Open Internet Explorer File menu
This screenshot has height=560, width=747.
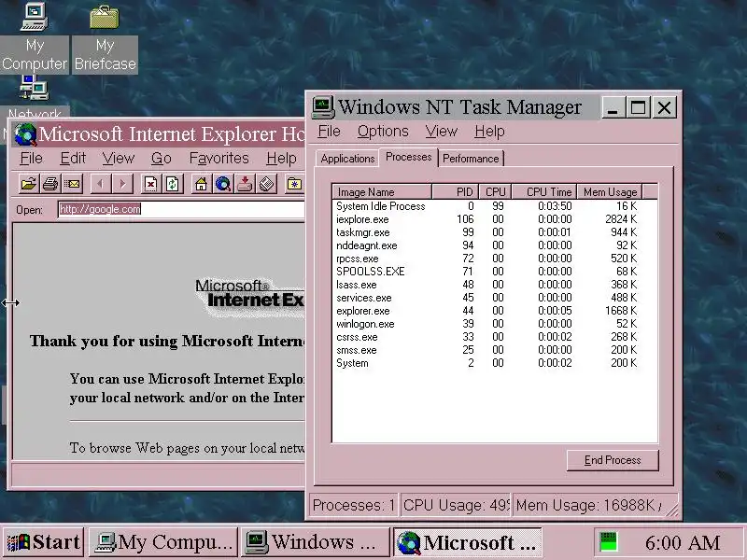31,159
